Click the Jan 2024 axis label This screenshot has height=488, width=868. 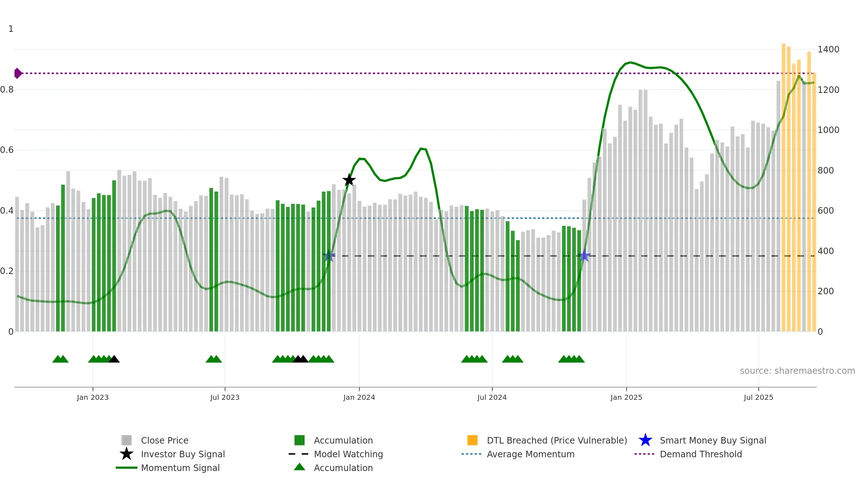coord(359,397)
